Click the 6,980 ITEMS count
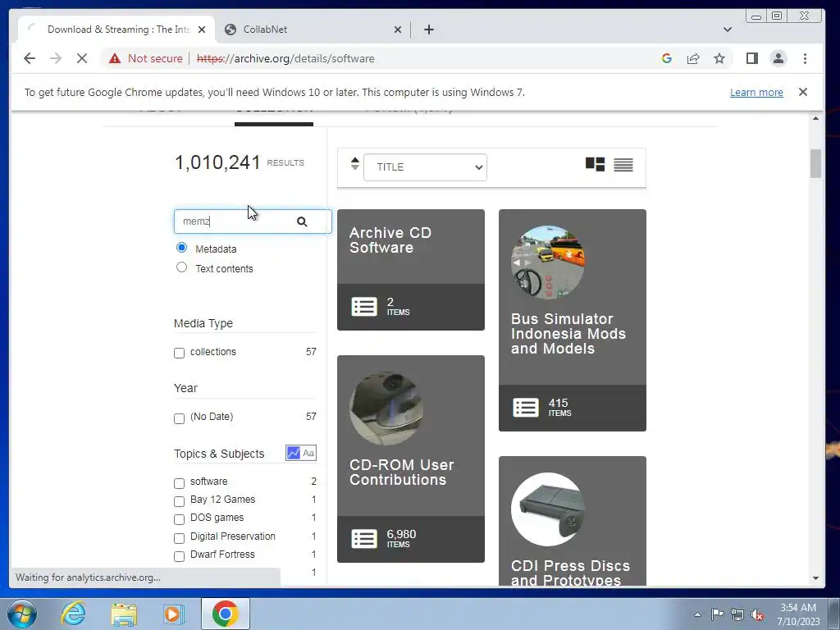 pos(401,538)
